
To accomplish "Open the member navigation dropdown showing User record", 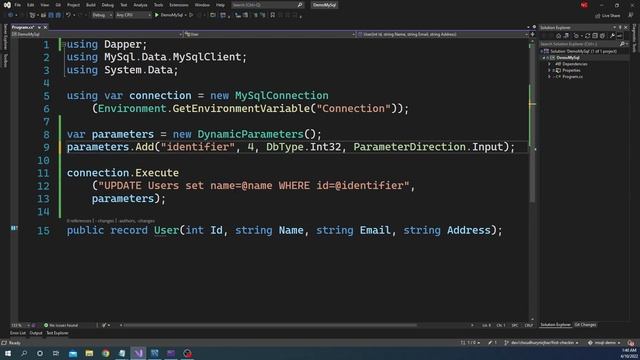I will pyautogui.click(x=442, y=35).
